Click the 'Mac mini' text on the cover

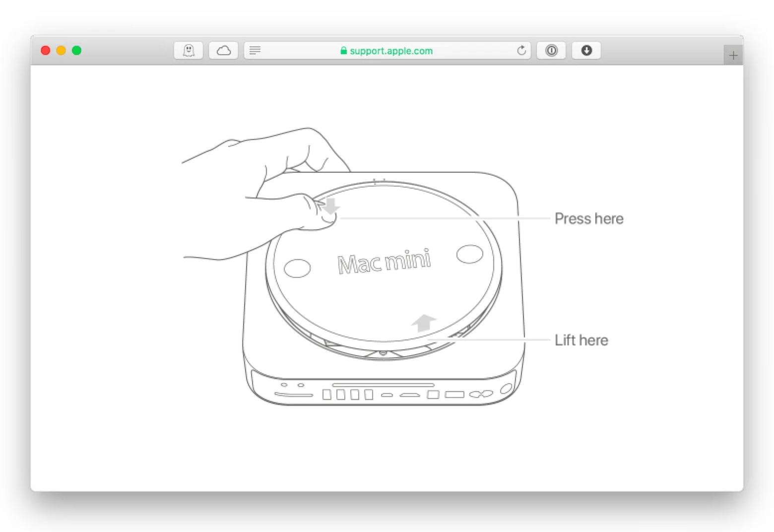tap(384, 262)
